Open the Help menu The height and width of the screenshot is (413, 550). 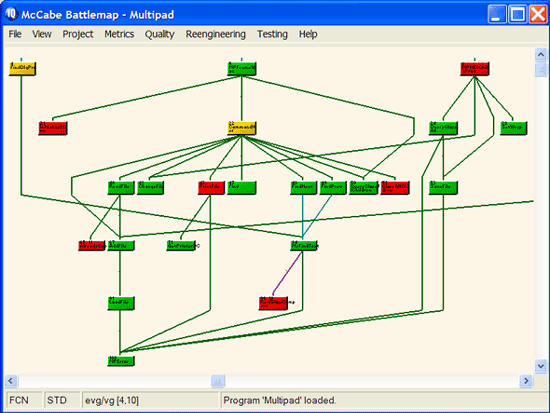(308, 34)
